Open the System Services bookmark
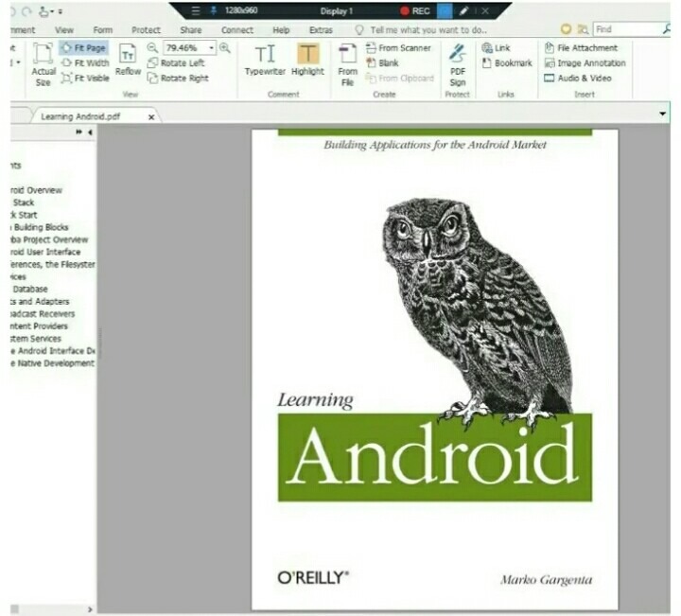Viewport: 681px width, 616px height. tap(36, 339)
